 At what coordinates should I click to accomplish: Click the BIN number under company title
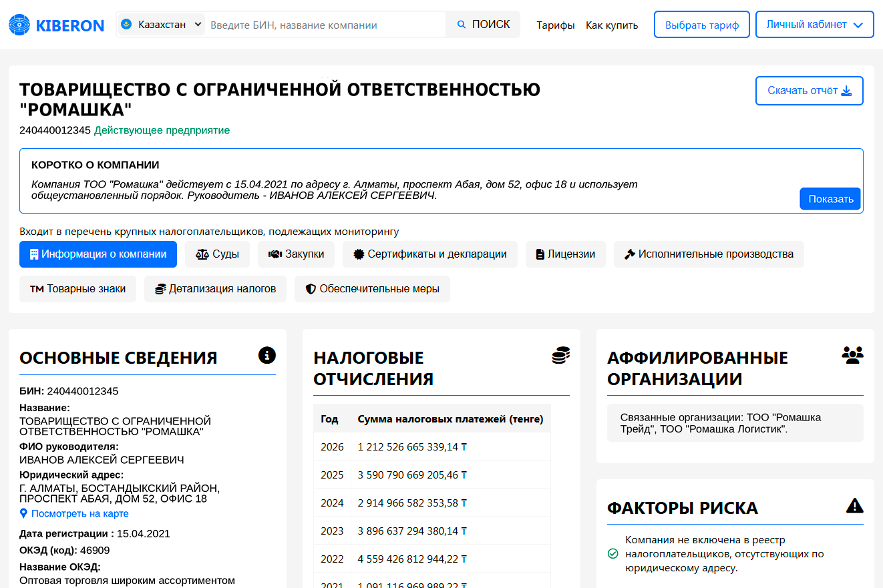(x=55, y=130)
